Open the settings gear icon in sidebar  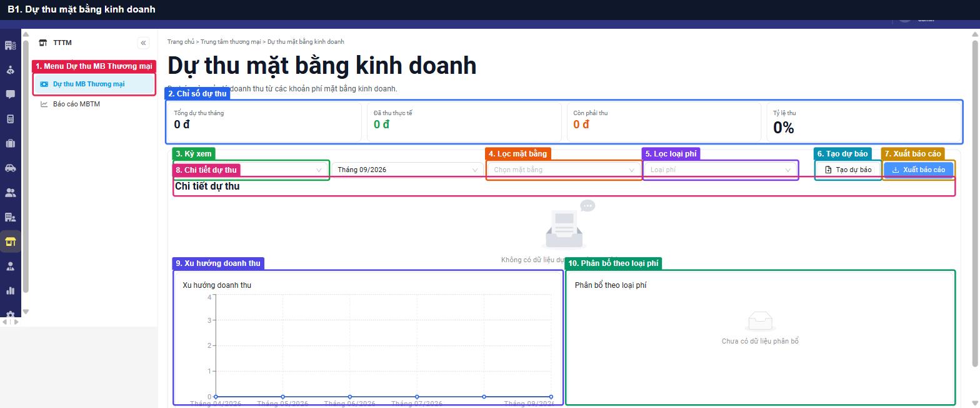click(x=10, y=314)
